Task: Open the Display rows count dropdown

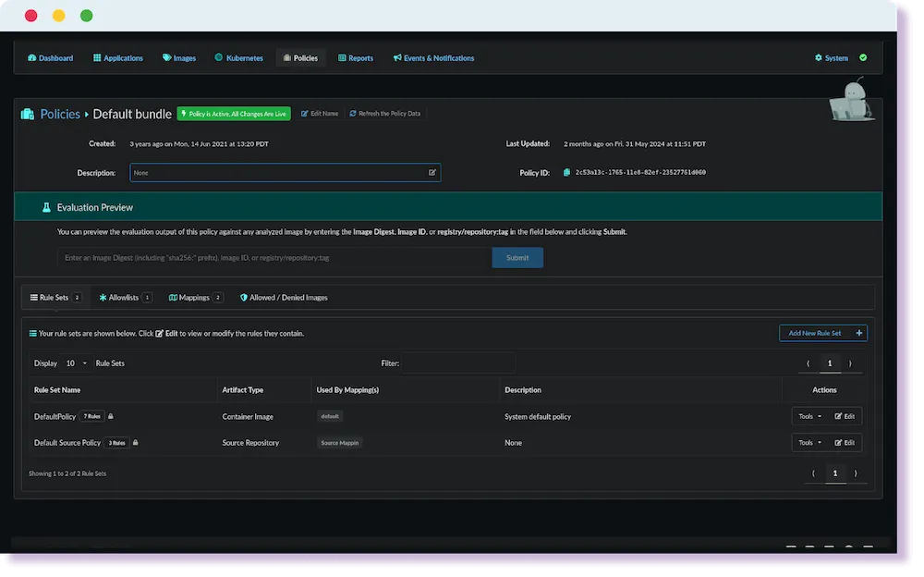Action: 77,363
